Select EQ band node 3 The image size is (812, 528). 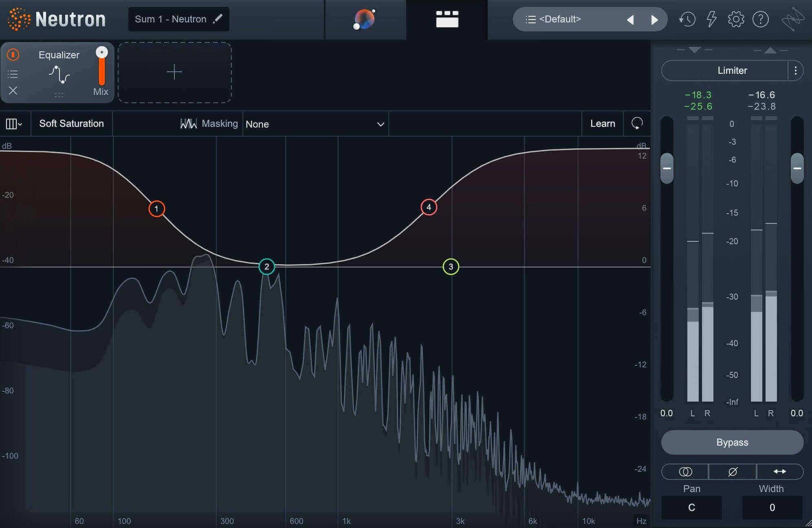[451, 267]
